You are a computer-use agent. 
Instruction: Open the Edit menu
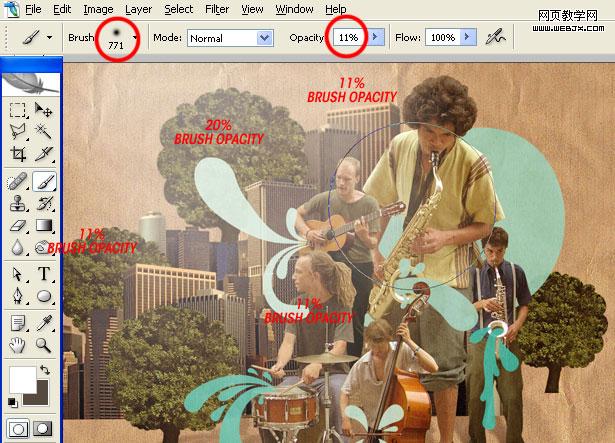(62, 9)
